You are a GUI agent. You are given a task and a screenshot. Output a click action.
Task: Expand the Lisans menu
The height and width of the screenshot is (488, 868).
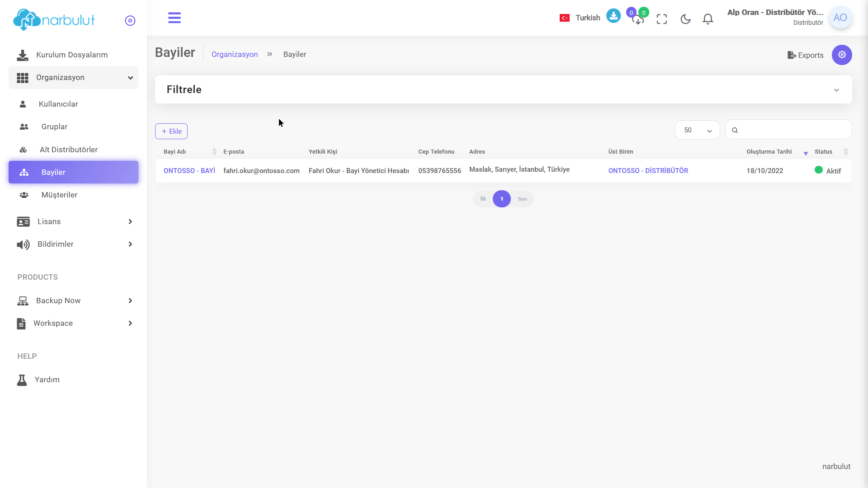(73, 222)
